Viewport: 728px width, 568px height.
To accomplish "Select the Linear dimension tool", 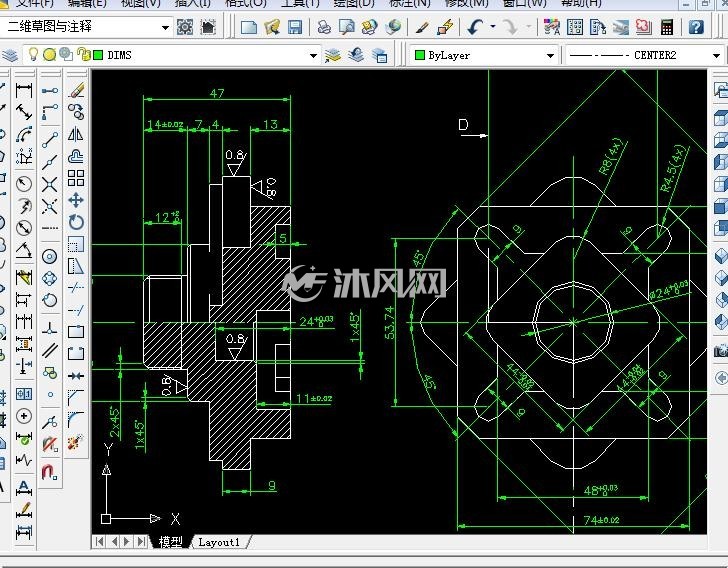I will (24, 90).
